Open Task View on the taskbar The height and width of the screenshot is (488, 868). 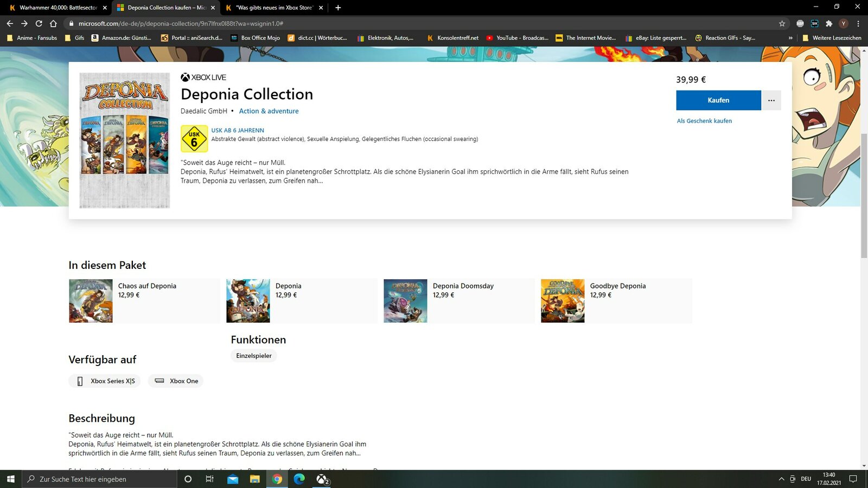(210, 479)
